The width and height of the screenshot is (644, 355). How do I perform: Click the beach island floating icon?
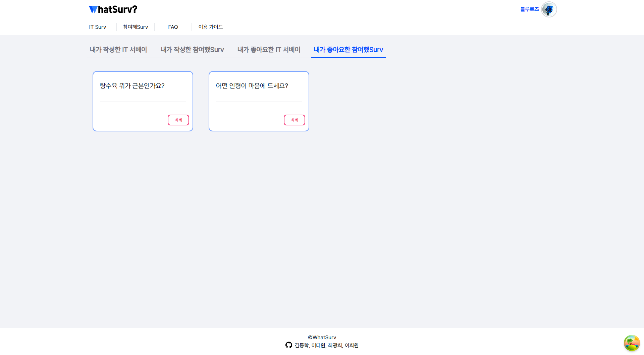(632, 343)
